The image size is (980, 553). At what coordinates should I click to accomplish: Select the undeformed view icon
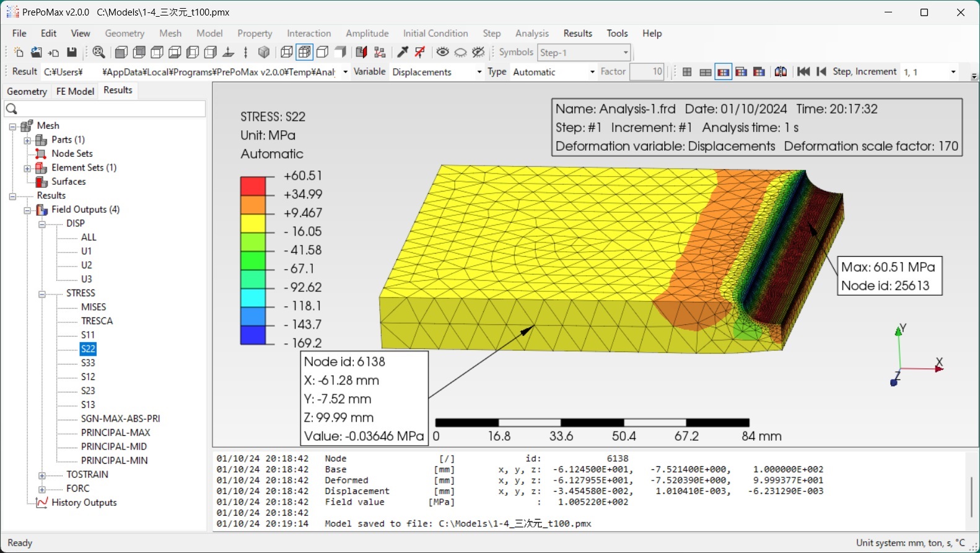click(x=687, y=72)
